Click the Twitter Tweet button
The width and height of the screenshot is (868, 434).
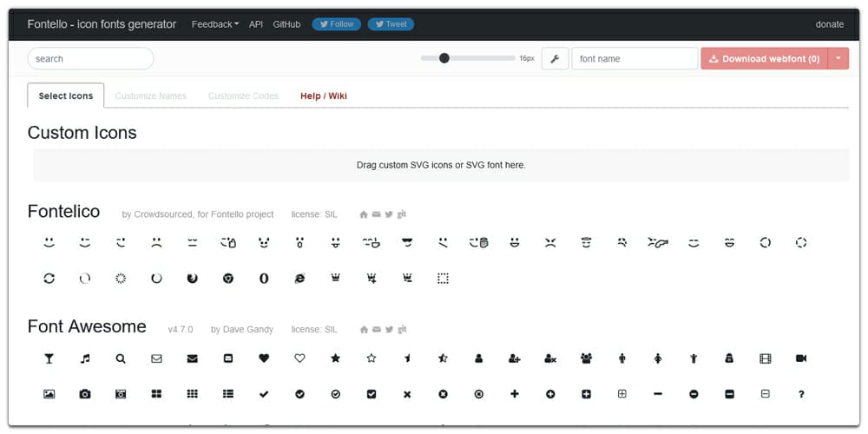point(391,24)
